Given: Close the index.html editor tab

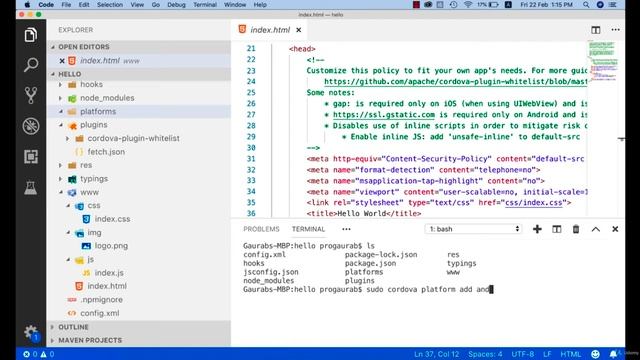Looking at the screenshot, I should (x=299, y=30).
